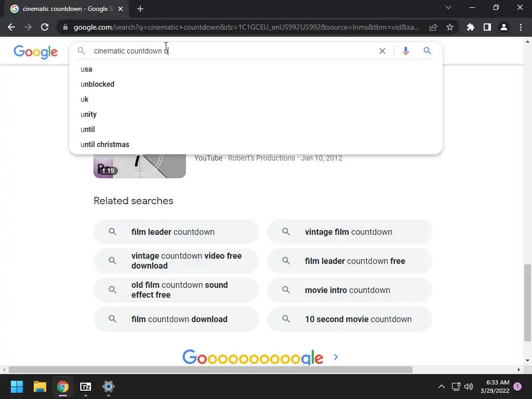The image size is (532, 399).
Task: Search 'movie intro countdown'
Action: 350,290
